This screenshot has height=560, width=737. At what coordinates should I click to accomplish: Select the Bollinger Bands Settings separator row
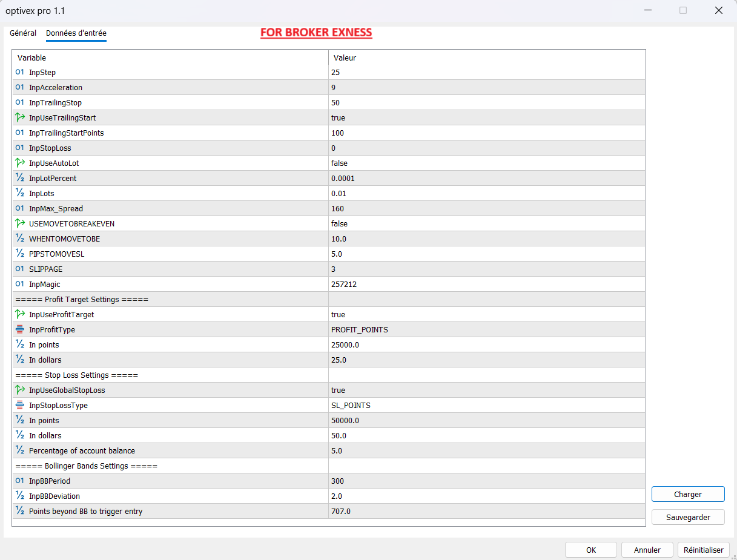pyautogui.click(x=329, y=466)
